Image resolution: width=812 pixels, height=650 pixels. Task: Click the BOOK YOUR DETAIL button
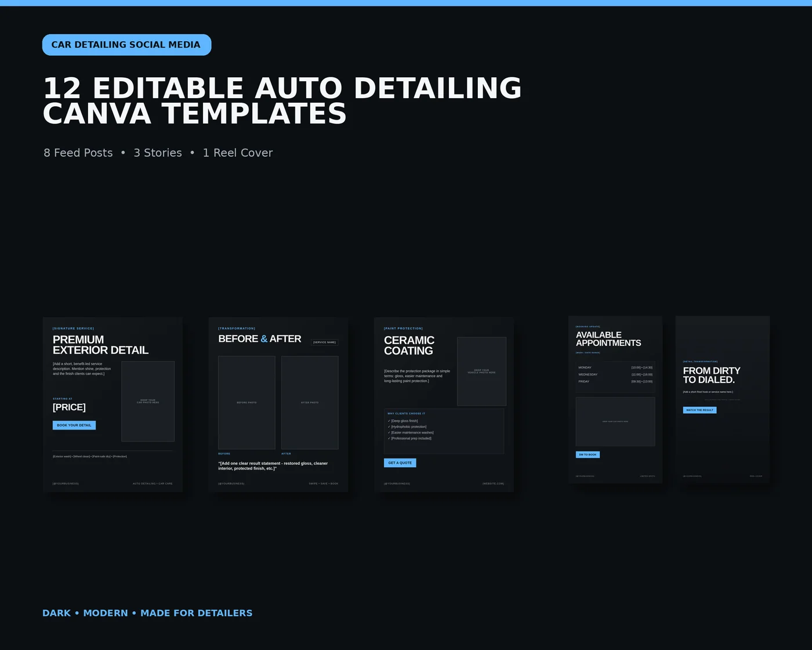[74, 425]
